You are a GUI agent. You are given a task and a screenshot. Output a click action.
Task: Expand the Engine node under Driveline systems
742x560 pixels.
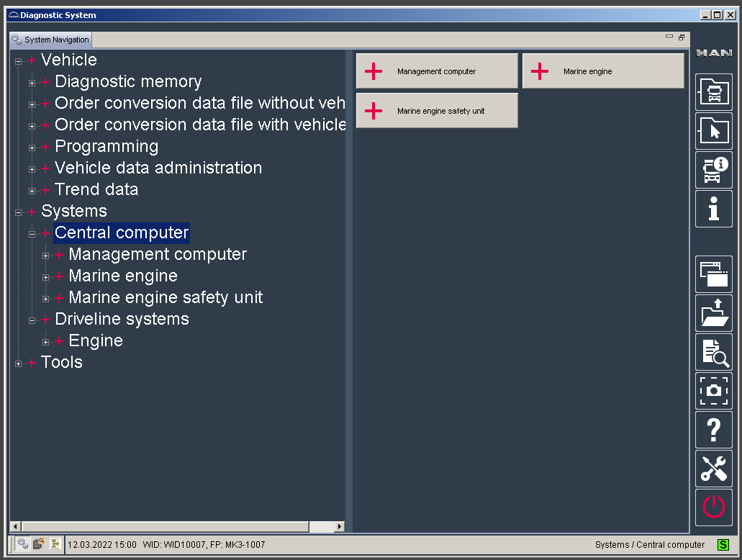(x=45, y=342)
